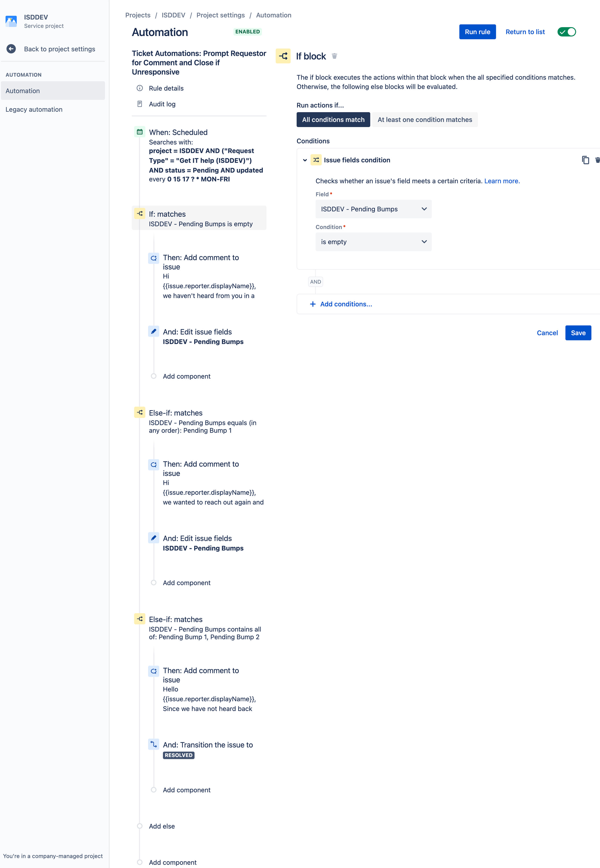The height and width of the screenshot is (868, 600).
Task: Click Add component under RESOLVED transition
Action: (186, 790)
